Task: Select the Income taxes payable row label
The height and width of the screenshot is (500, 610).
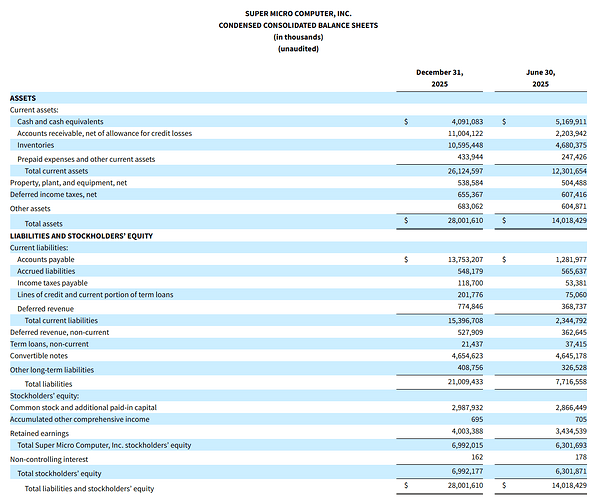Action: pyautogui.click(x=53, y=283)
